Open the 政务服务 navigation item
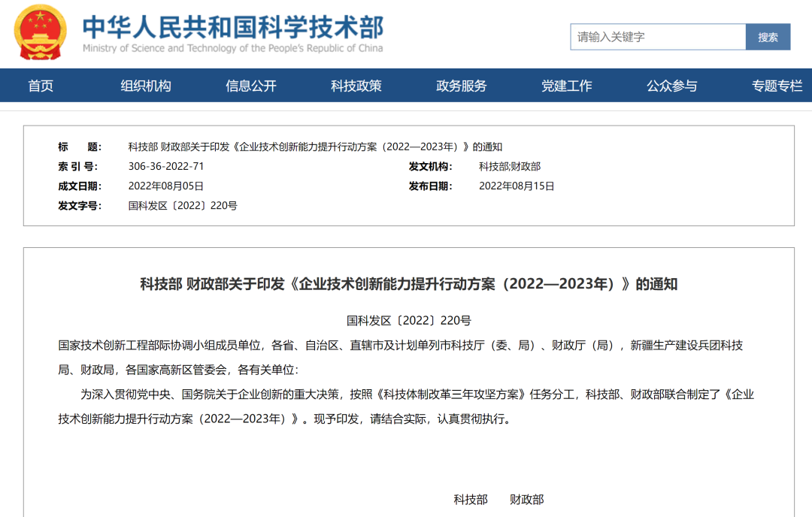This screenshot has height=517, width=812. 462,86
